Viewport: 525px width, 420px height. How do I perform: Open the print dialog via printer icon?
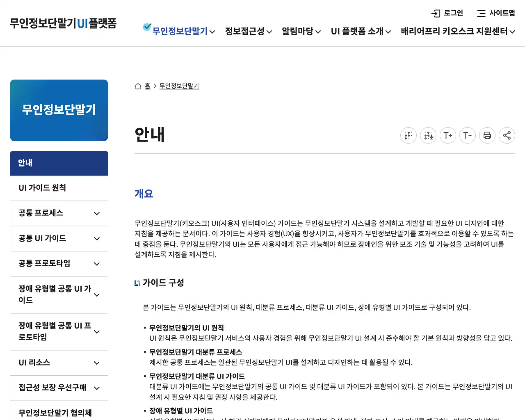click(x=487, y=135)
